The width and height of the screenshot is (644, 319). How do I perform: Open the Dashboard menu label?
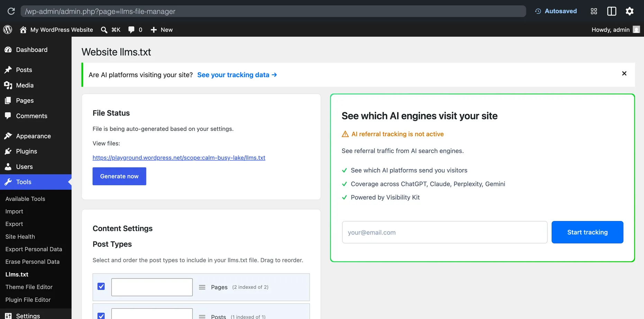point(32,50)
